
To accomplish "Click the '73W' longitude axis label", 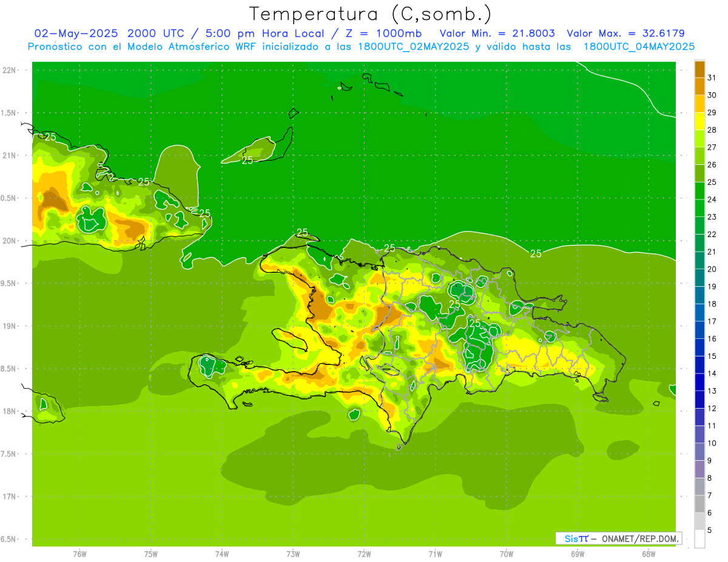I will click(x=293, y=554).
